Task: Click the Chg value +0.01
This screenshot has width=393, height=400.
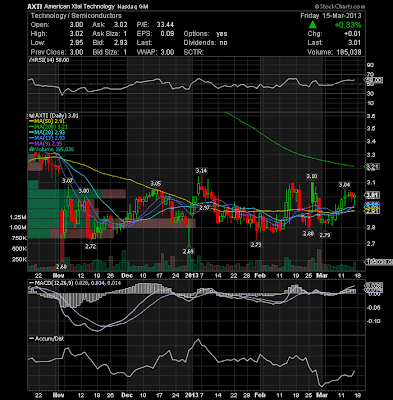Action: pyautogui.click(x=352, y=34)
